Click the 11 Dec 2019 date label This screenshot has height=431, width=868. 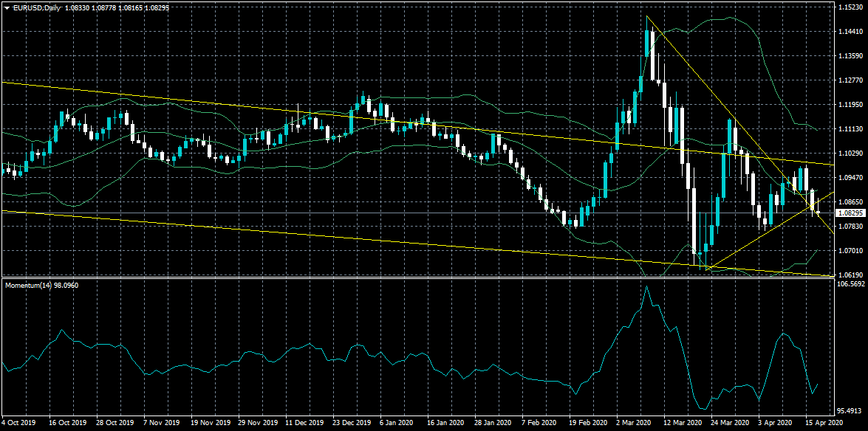coord(304,422)
